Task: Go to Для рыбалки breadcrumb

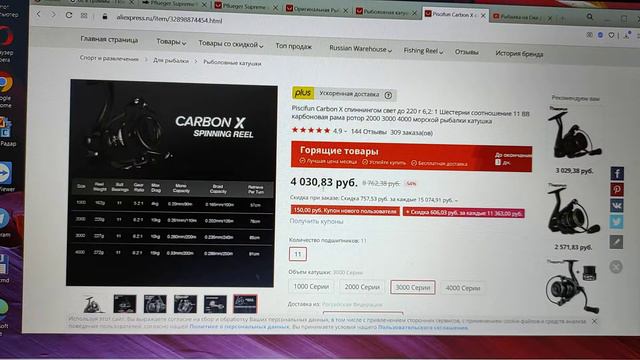Action: [x=171, y=60]
